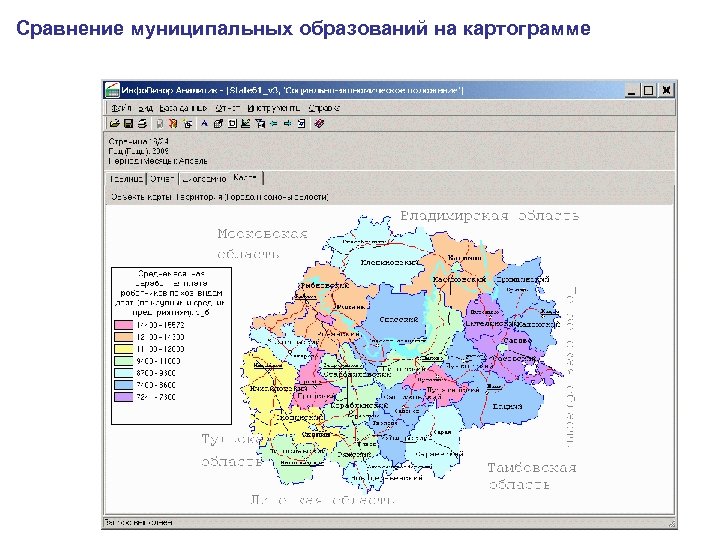Click the purple legend swatch

tap(123, 397)
